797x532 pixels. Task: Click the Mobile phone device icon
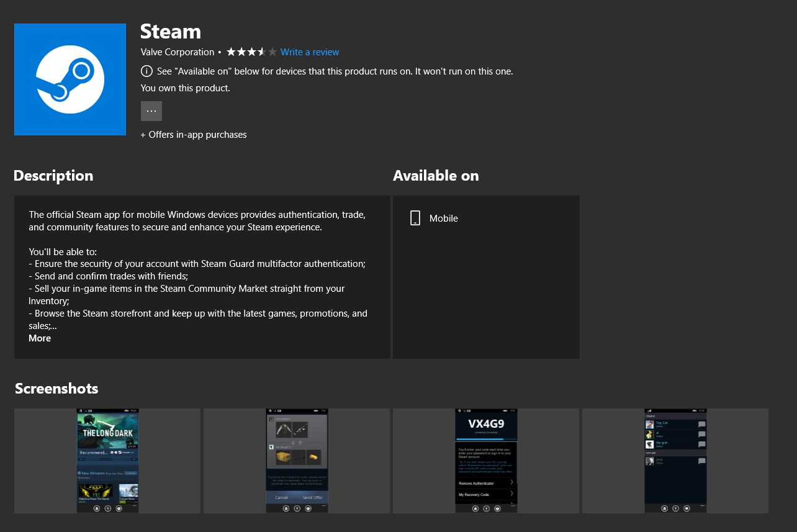(415, 218)
